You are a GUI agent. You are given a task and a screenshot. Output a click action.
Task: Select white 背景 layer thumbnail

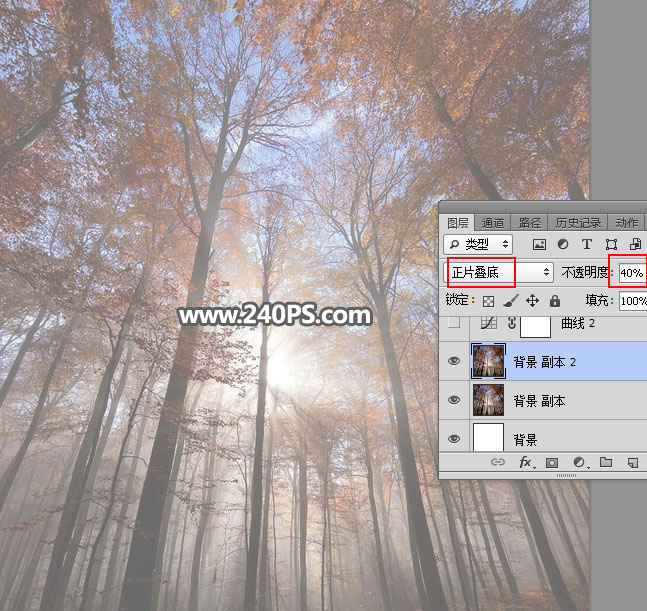pyautogui.click(x=488, y=437)
